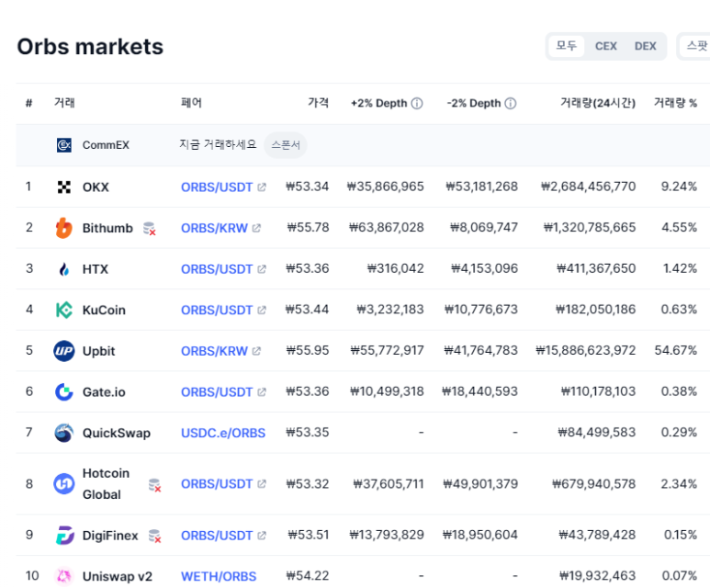Sort by the 거래 exchange column header
This screenshot has width=710, height=588.
[64, 103]
